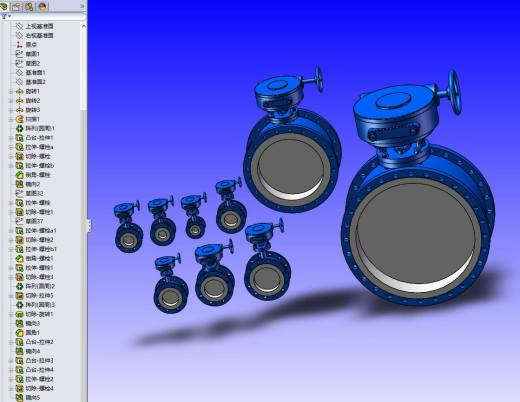Expand the 切除-螺栓2 feature node
The width and height of the screenshot is (520, 402).
click(x=11, y=240)
